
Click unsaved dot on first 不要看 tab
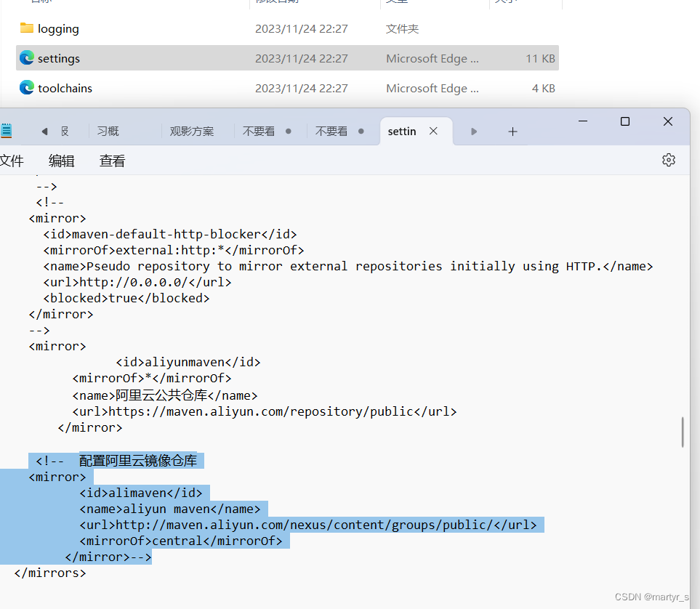pyautogui.click(x=289, y=132)
